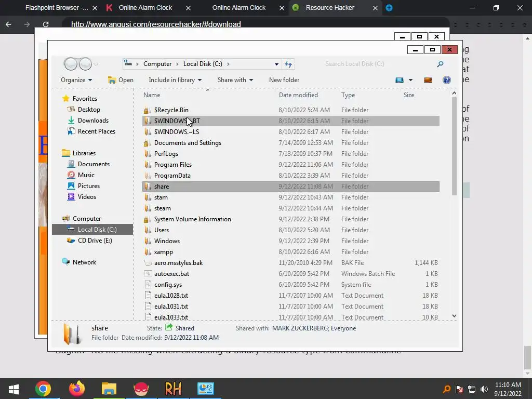The image size is (532, 399).
Task: Click the CD Drive (E:) icon
Action: pyautogui.click(x=71, y=240)
